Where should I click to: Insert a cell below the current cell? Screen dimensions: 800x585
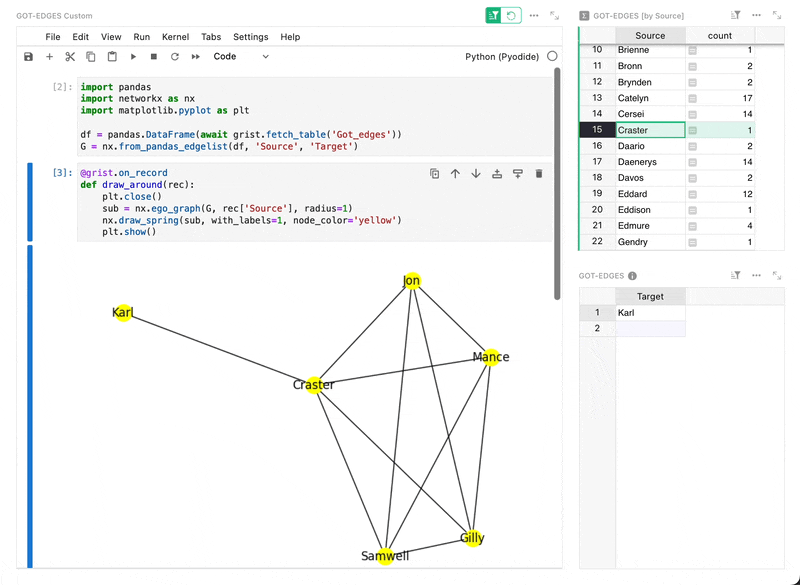tap(518, 174)
